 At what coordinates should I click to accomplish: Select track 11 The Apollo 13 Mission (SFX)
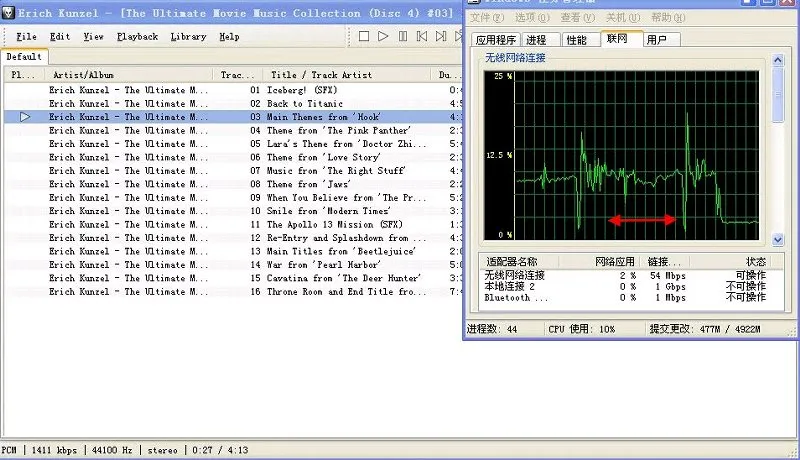(234, 224)
